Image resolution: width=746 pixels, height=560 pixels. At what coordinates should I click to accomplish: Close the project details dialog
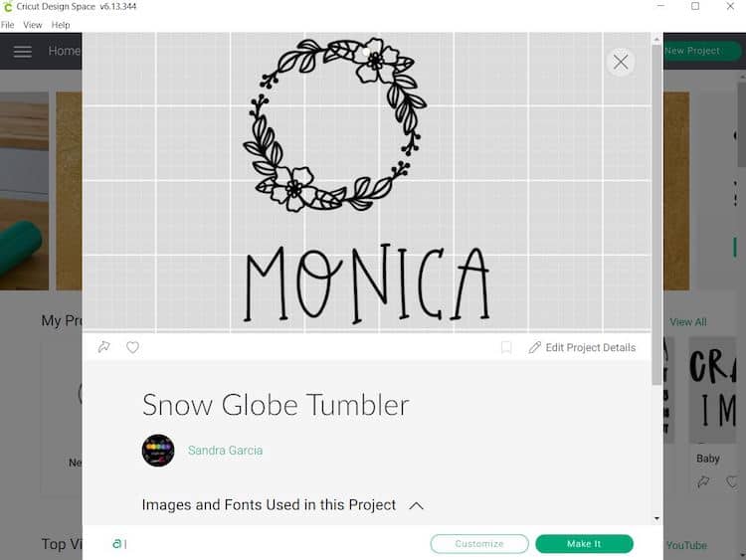coord(621,62)
